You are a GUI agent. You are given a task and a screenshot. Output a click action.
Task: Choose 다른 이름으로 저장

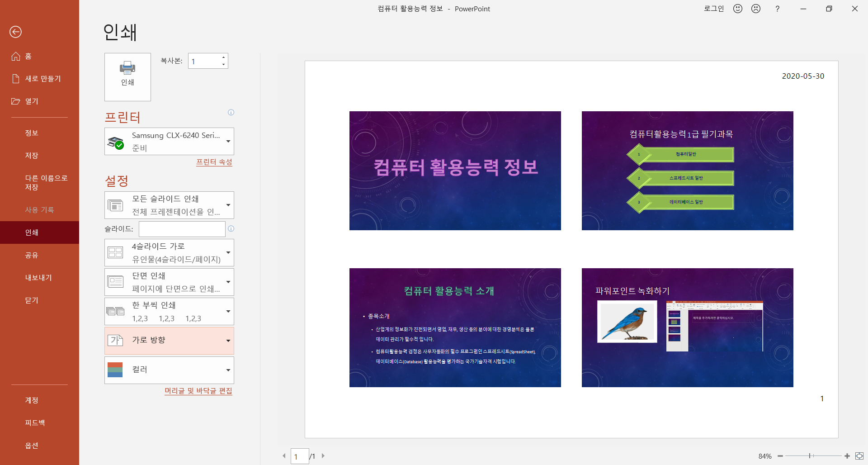[x=39, y=183]
